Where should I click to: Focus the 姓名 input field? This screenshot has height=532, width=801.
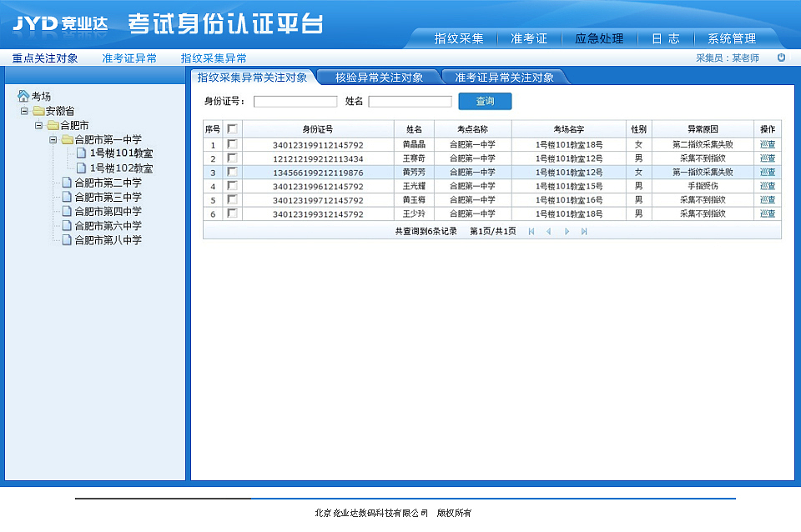(x=411, y=102)
